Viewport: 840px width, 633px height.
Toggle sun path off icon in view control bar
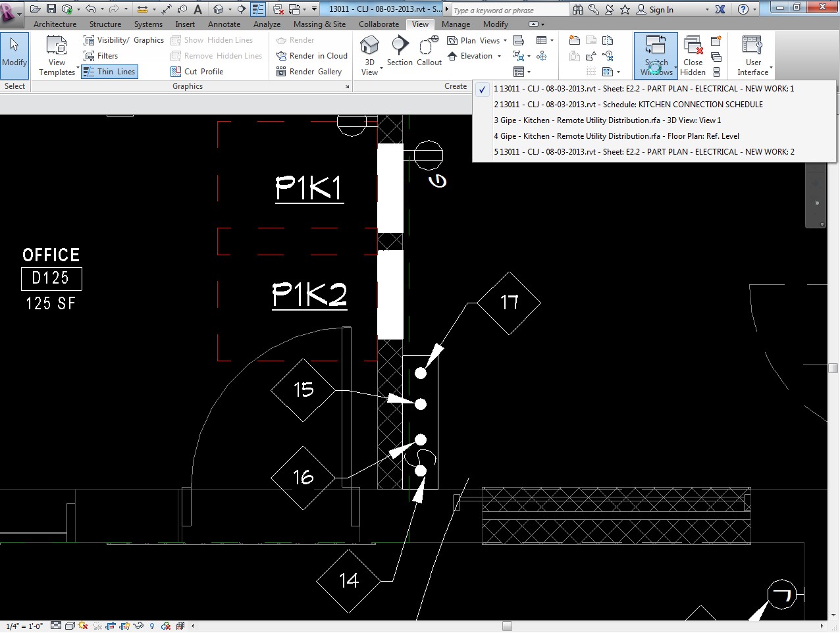coord(83,626)
